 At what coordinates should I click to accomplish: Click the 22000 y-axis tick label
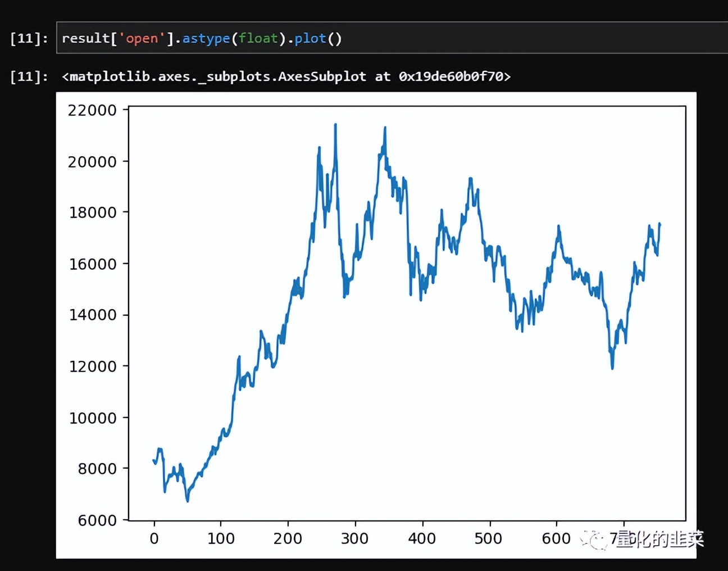pos(92,110)
